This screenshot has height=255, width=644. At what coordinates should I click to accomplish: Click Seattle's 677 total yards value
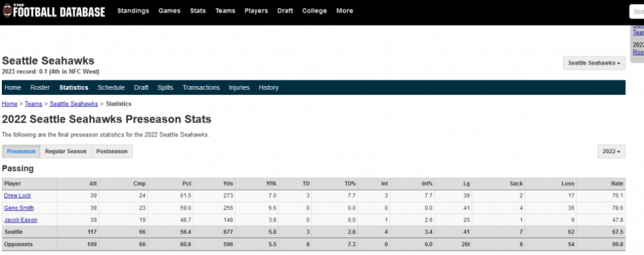tap(228, 231)
